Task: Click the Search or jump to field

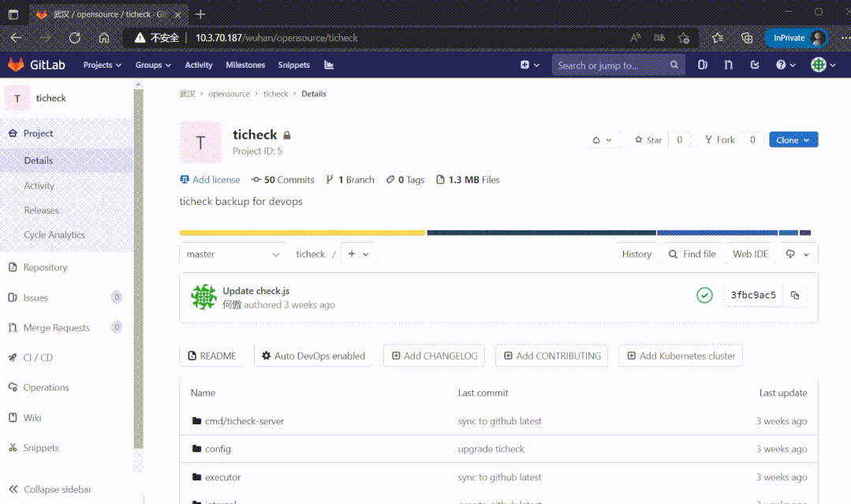Action: (x=611, y=65)
